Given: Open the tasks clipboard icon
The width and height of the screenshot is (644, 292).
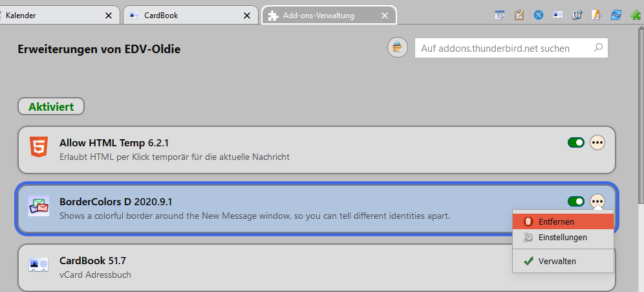Looking at the screenshot, I should coord(519,16).
